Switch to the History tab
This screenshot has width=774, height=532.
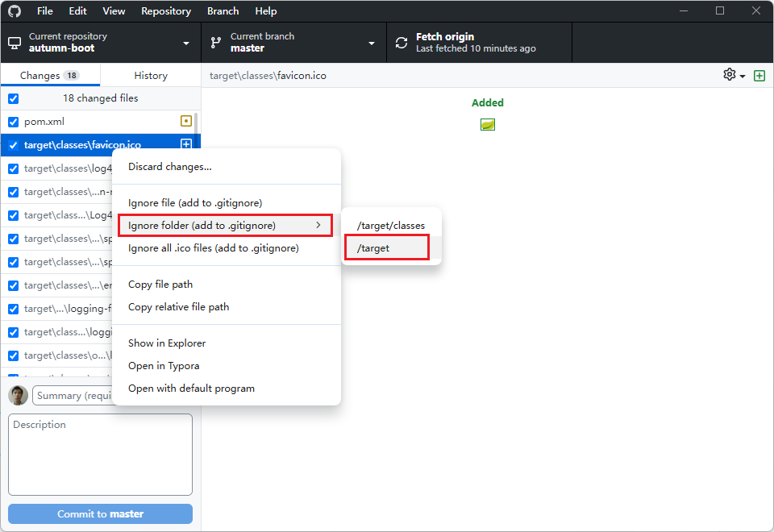[x=151, y=76]
